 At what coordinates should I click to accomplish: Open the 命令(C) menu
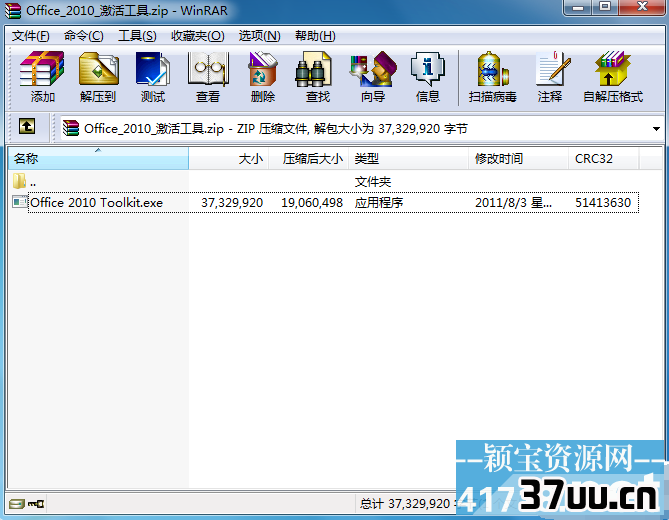(84, 36)
